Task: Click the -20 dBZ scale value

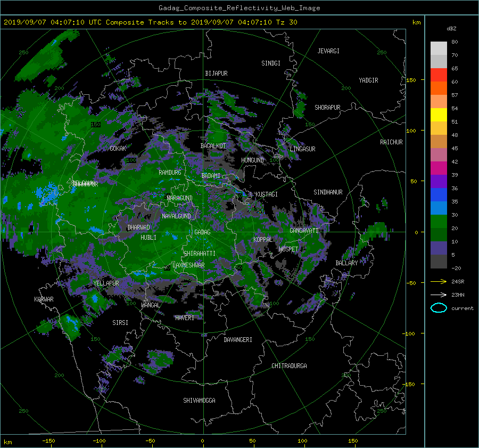Action: pyautogui.click(x=456, y=268)
